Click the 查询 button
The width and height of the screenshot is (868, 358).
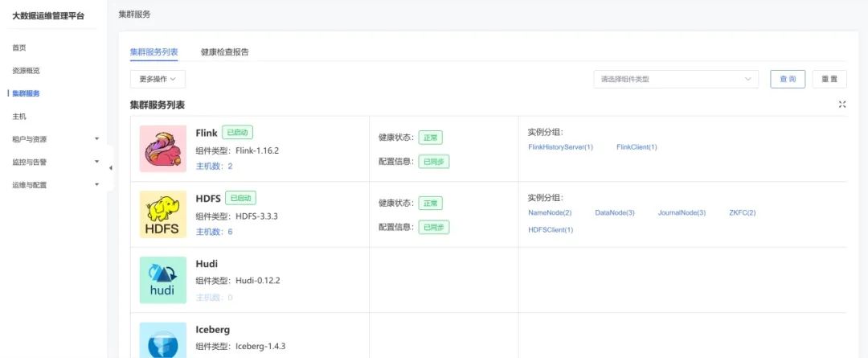tap(788, 79)
